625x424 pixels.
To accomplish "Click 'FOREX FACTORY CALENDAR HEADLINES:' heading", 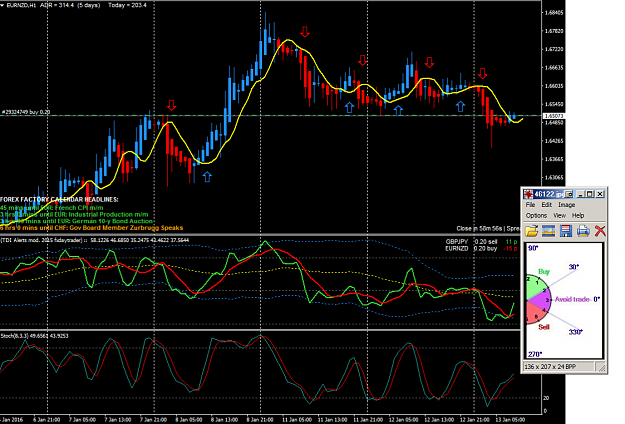I will (59, 200).
